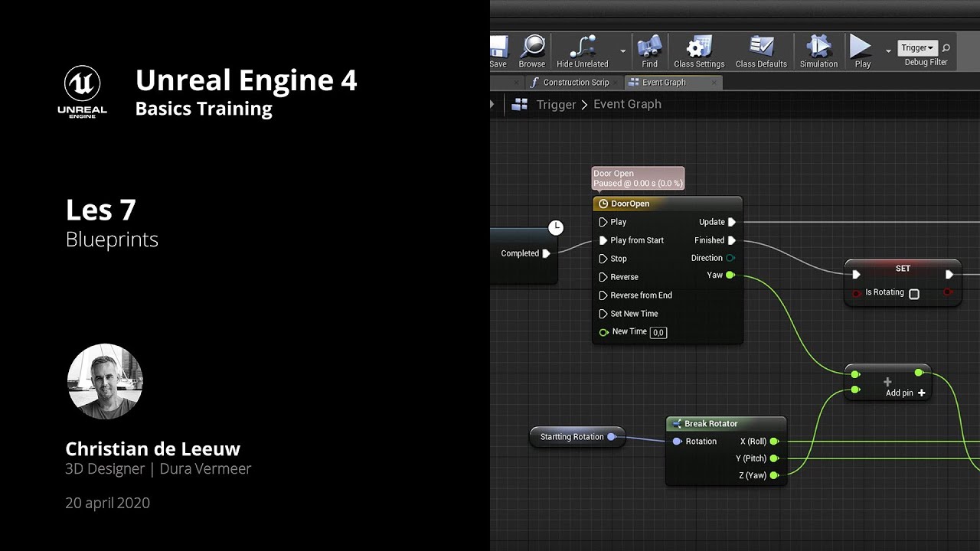Click the Z (Yaw) output pin

[x=774, y=475]
